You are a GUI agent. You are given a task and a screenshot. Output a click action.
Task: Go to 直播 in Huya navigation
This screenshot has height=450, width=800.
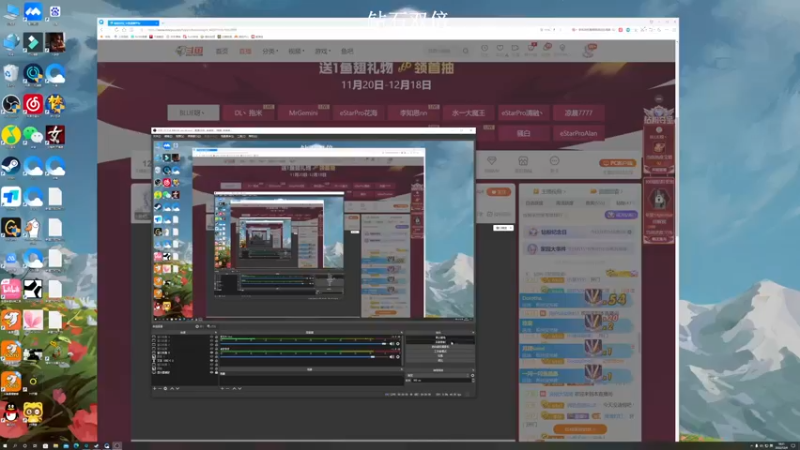[x=245, y=51]
